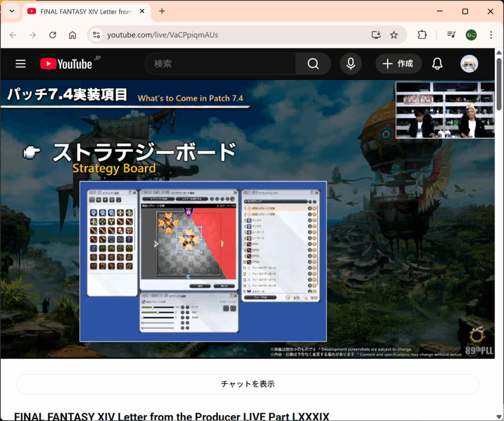View site information icon beside URL
504x421 pixels.
click(x=96, y=35)
